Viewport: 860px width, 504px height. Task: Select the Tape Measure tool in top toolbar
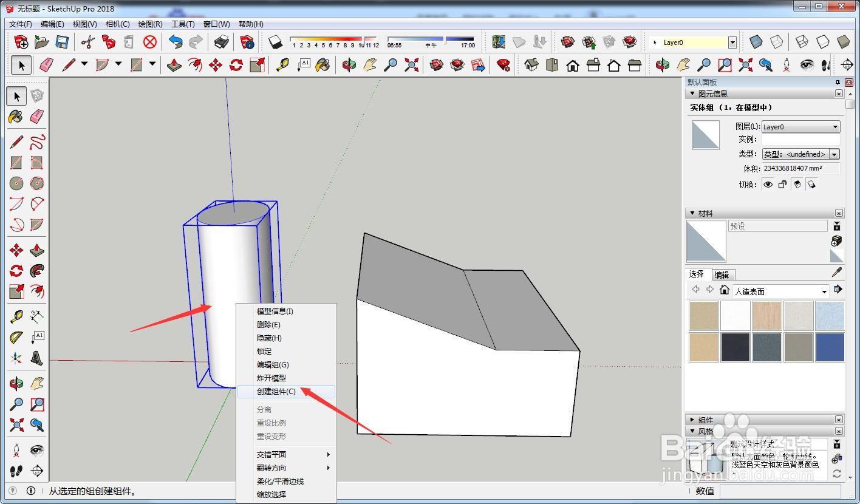(x=282, y=64)
